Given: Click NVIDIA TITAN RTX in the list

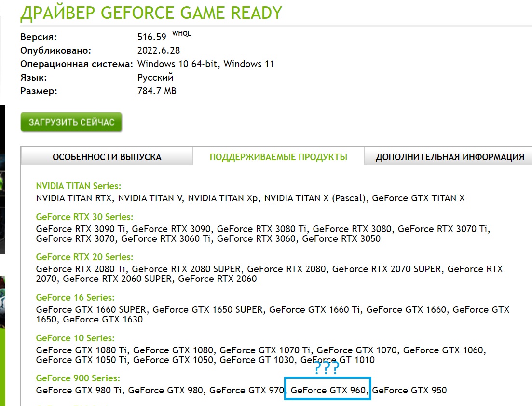Looking at the screenshot, I should (74, 198).
